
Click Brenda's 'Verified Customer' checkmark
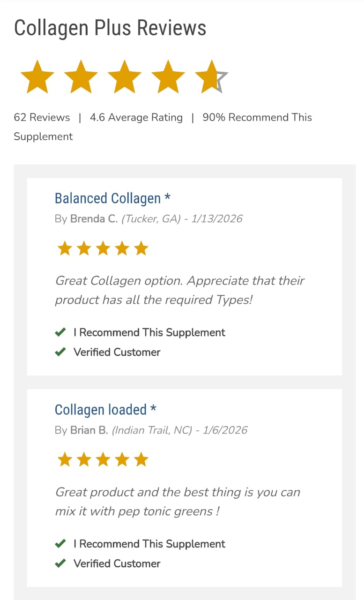(x=60, y=352)
